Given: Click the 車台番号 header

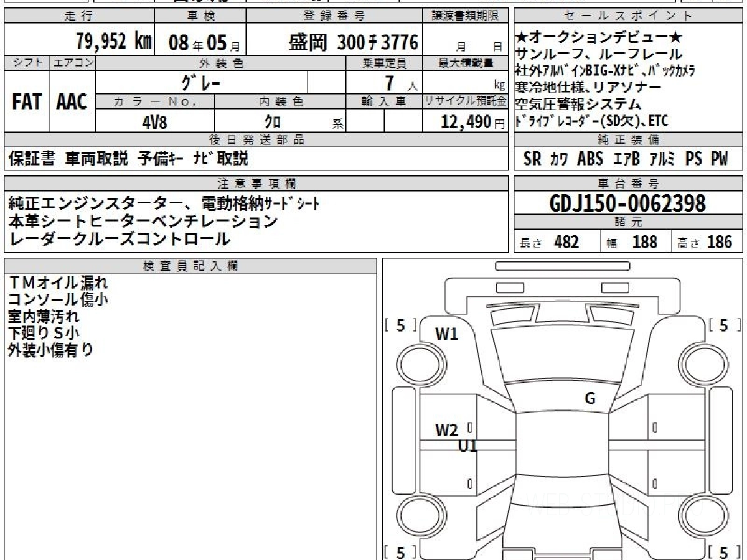Looking at the screenshot, I should (629, 184).
